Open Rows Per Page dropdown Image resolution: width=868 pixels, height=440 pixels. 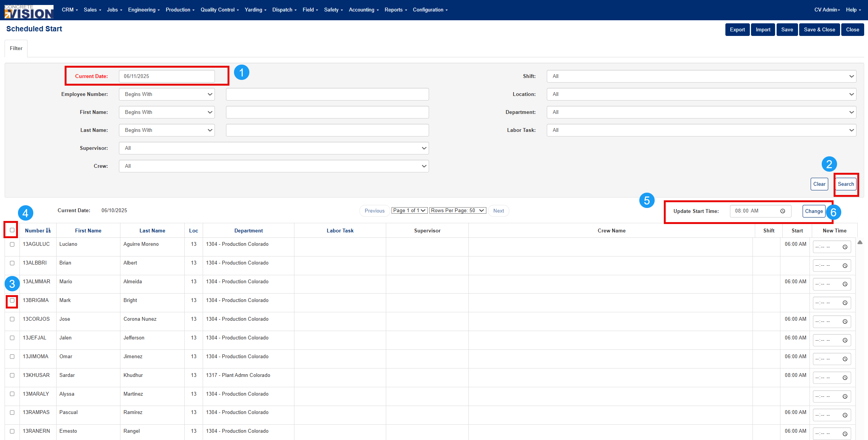pos(458,211)
